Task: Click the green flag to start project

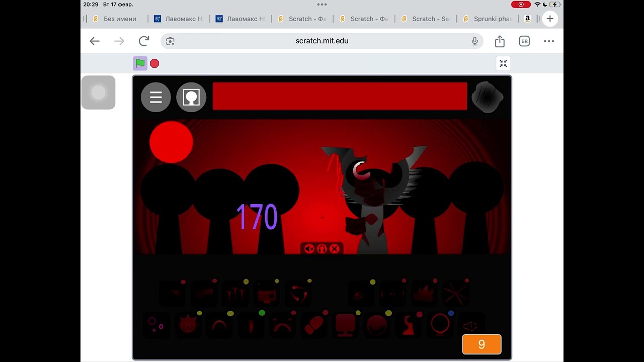Action: (140, 63)
